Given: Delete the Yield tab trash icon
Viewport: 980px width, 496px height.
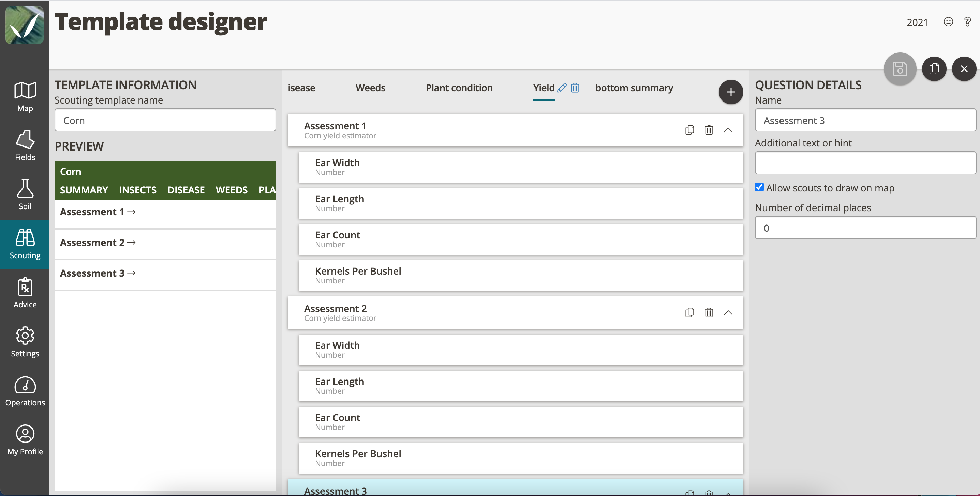Looking at the screenshot, I should pyautogui.click(x=575, y=88).
